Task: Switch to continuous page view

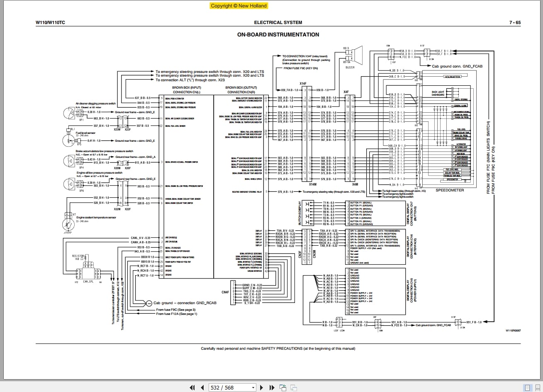Action: (537, 387)
